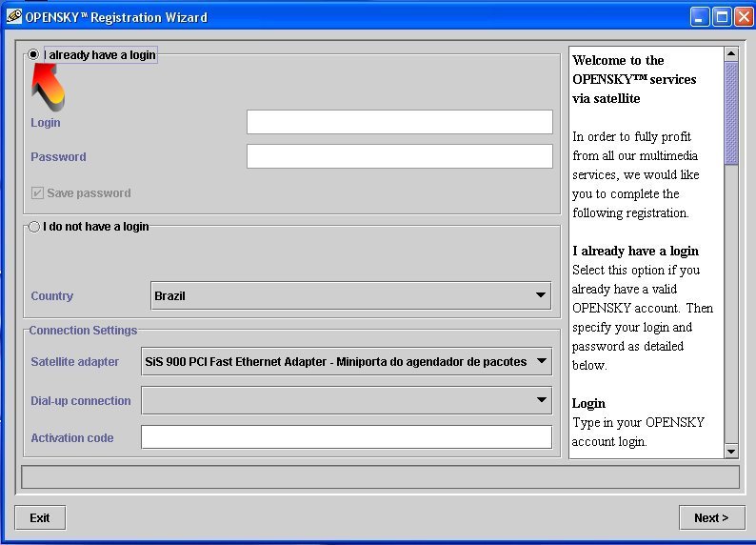Open the Country dropdown showing Brazil
Viewport: 756px width, 545px height.
(x=351, y=295)
